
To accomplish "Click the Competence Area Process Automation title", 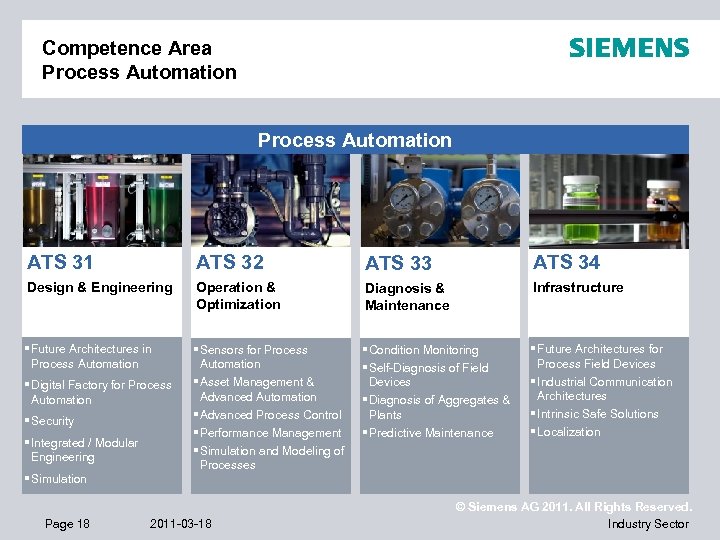I will click(139, 60).
